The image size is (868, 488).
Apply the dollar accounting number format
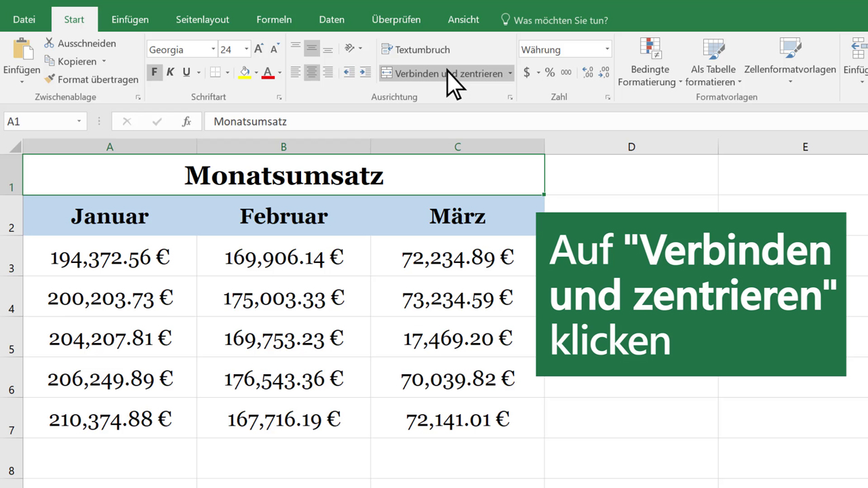pyautogui.click(x=527, y=72)
